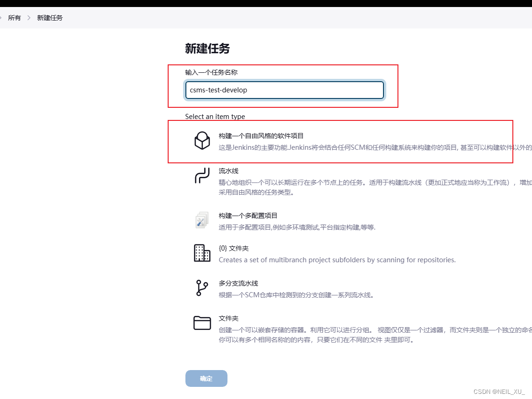The height and width of the screenshot is (399, 532).
Task: Click the 根据一个SCM仓库 description text
Action: pyautogui.click(x=296, y=295)
